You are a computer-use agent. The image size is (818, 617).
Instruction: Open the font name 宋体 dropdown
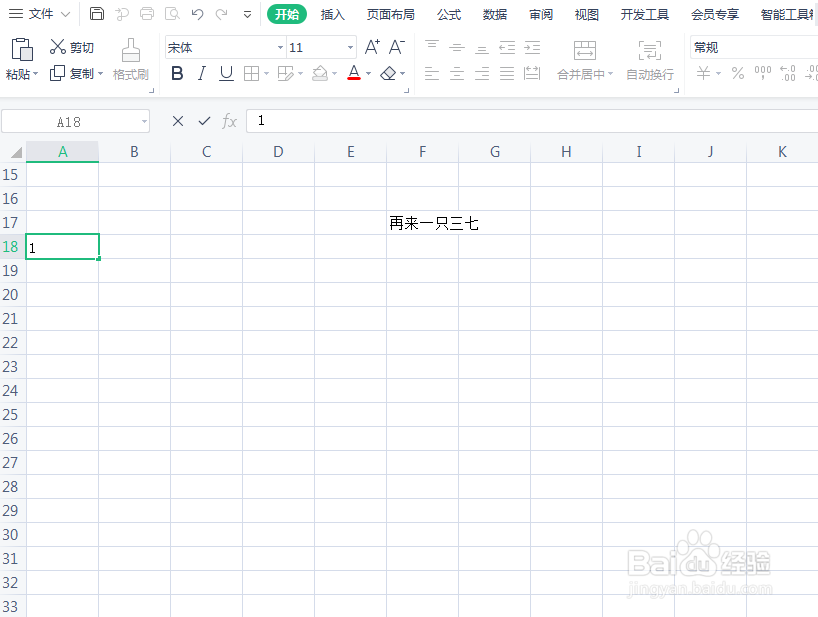point(280,47)
